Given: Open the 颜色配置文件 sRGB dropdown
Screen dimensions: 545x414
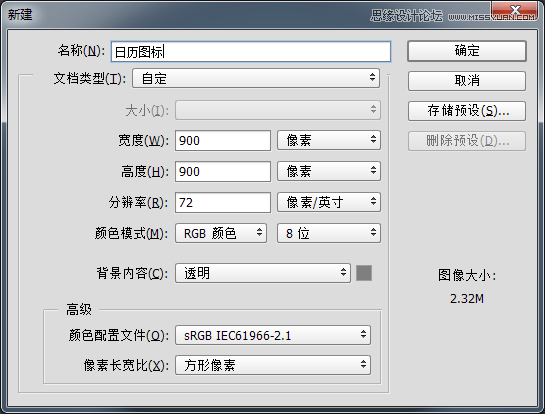Looking at the screenshot, I should pos(273,335).
